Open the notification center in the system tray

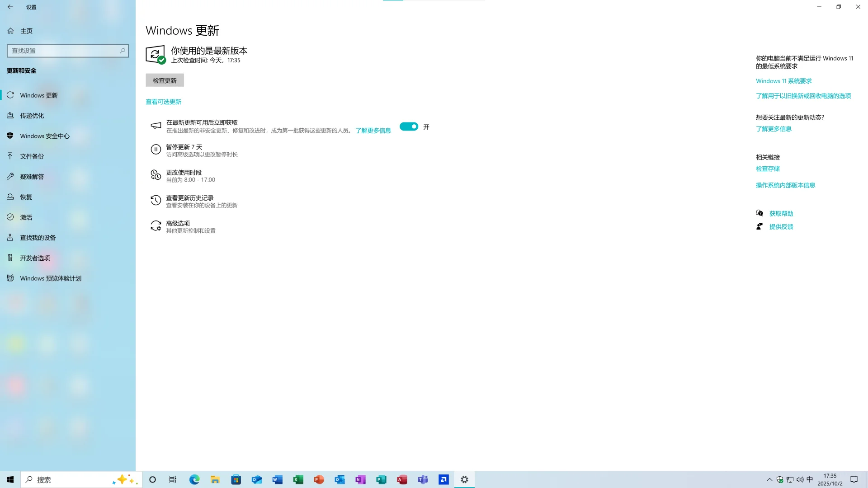click(x=854, y=479)
